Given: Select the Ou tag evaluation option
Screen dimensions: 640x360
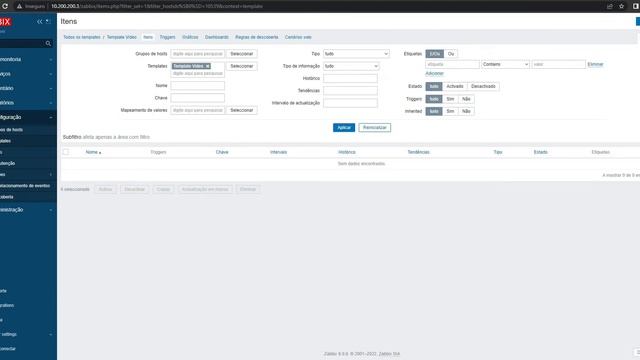Looking at the screenshot, I should pyautogui.click(x=451, y=54).
